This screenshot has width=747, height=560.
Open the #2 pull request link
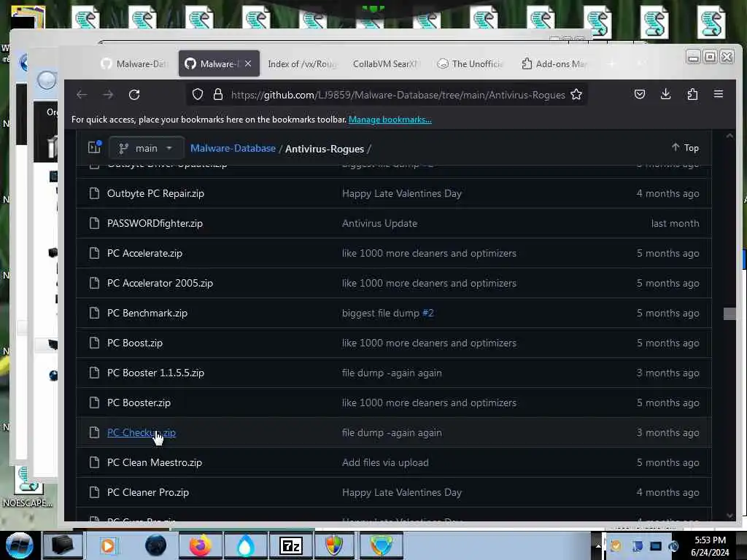tap(427, 313)
